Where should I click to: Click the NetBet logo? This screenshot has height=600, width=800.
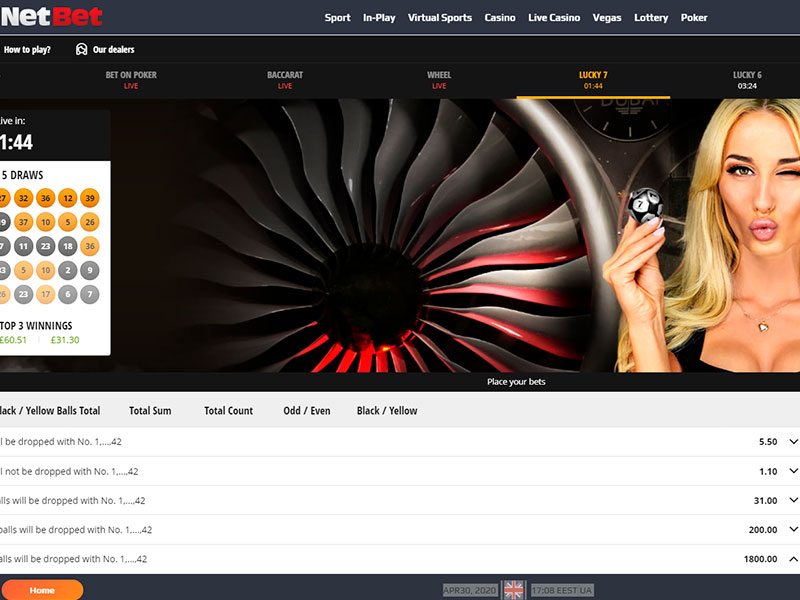click(x=52, y=16)
